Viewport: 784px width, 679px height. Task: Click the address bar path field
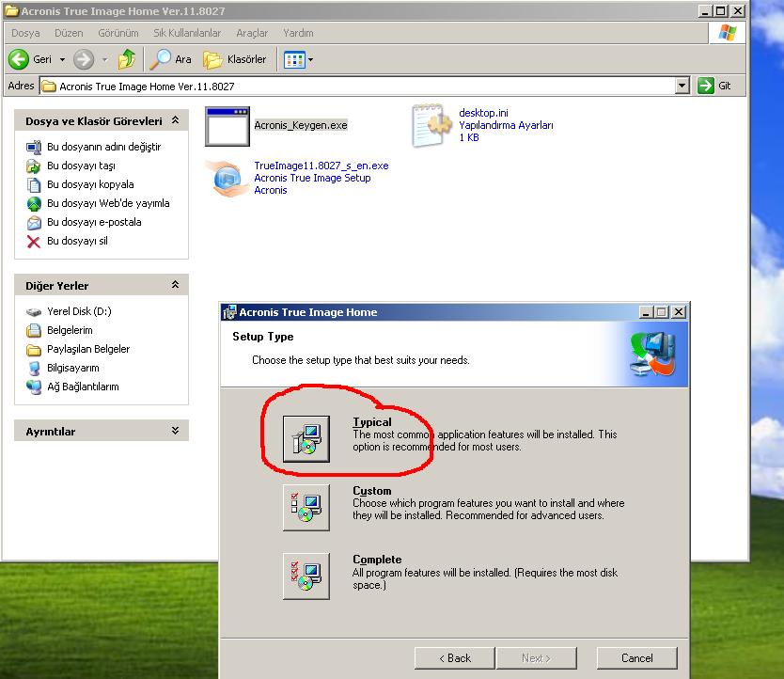click(x=364, y=87)
